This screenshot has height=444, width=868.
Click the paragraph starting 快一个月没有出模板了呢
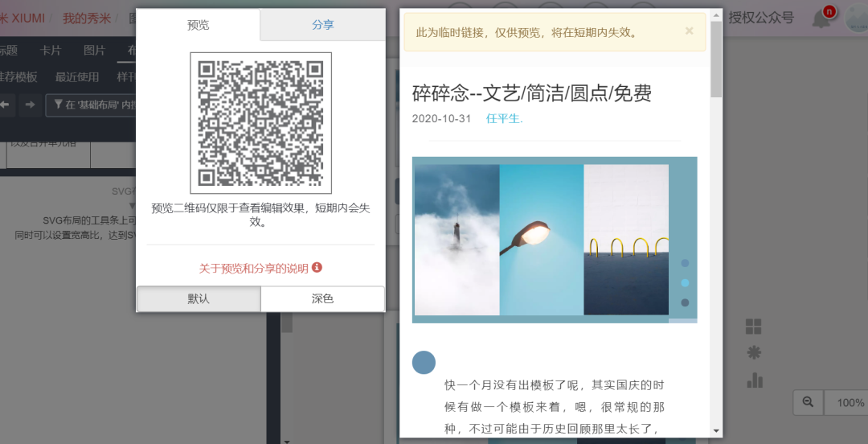(x=554, y=406)
